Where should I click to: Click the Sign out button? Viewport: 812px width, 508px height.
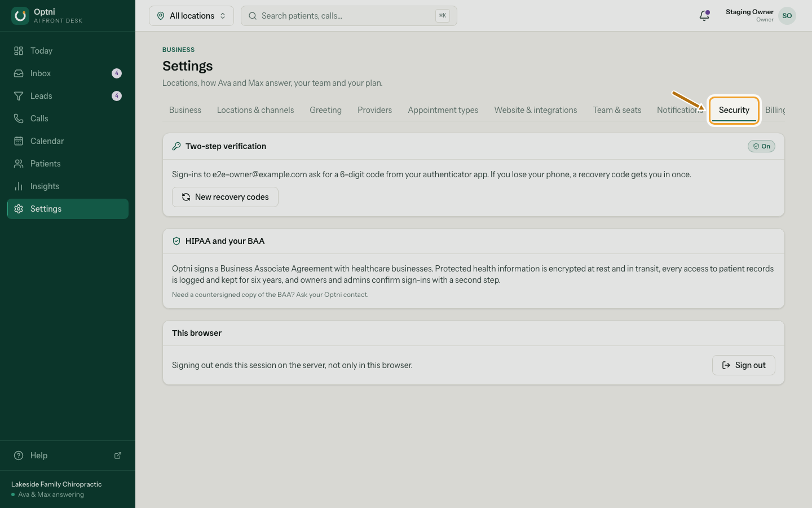[x=744, y=365]
